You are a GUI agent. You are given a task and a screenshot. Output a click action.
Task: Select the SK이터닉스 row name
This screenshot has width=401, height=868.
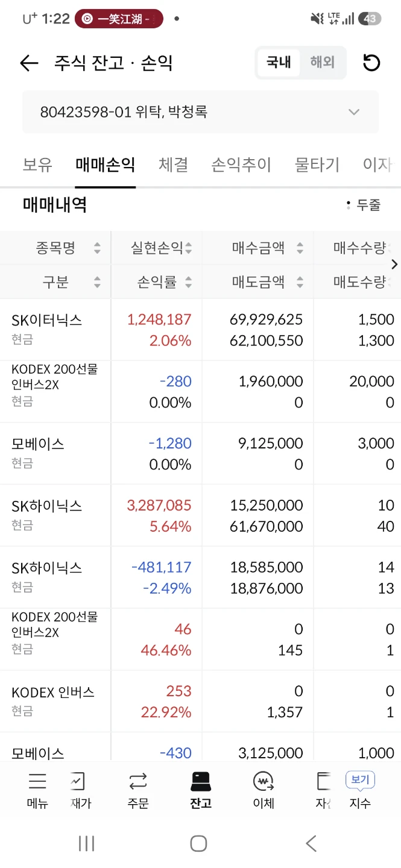coord(47,320)
